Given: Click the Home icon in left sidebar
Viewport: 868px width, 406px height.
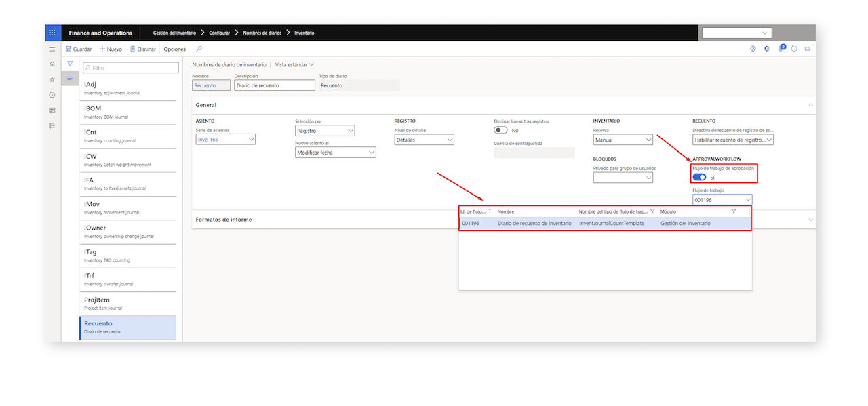Looking at the screenshot, I should click(52, 64).
